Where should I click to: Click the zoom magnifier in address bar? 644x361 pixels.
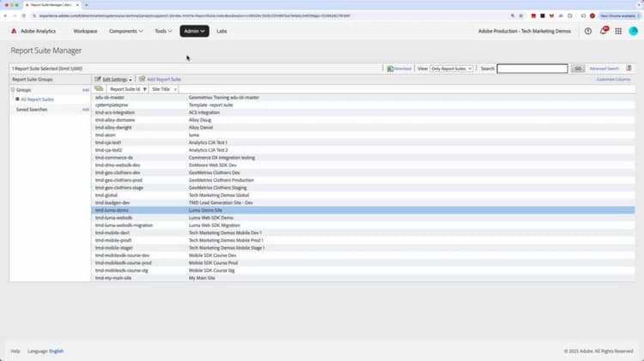(x=513, y=15)
